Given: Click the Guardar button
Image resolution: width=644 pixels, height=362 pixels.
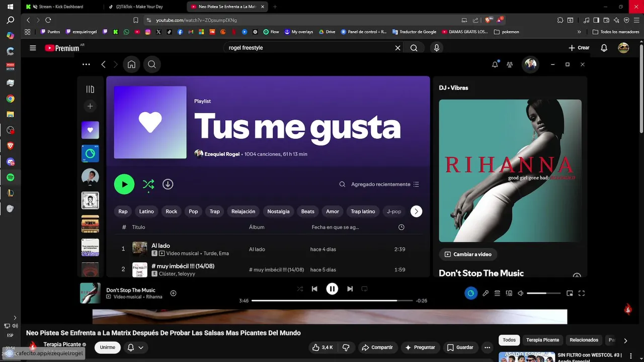Looking at the screenshot, I should point(460,347).
